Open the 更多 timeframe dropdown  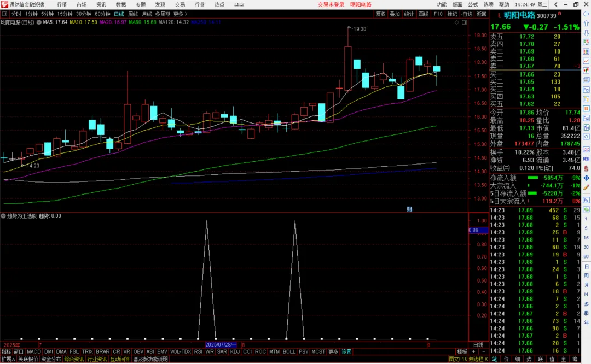pos(180,14)
